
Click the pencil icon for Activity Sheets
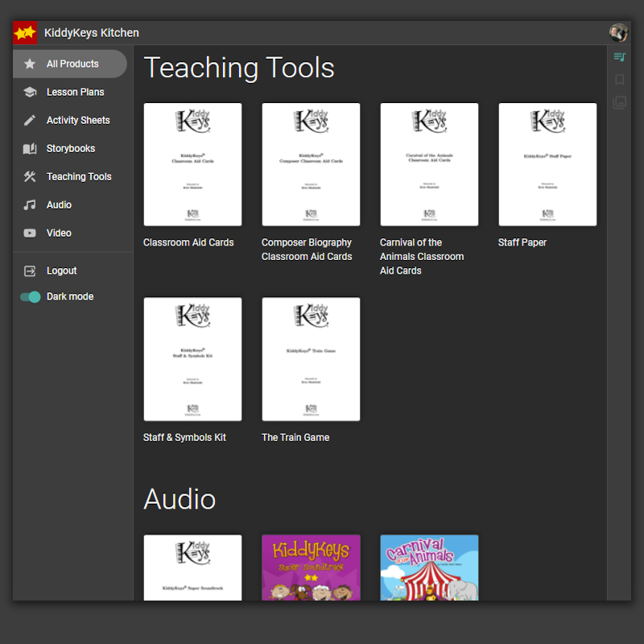[30, 120]
